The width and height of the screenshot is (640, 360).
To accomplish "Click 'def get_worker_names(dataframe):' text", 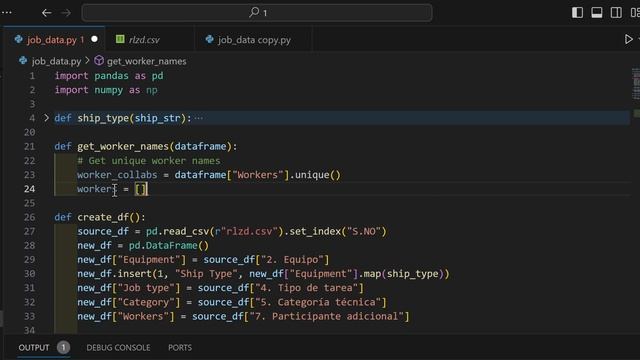I will (x=146, y=146).
